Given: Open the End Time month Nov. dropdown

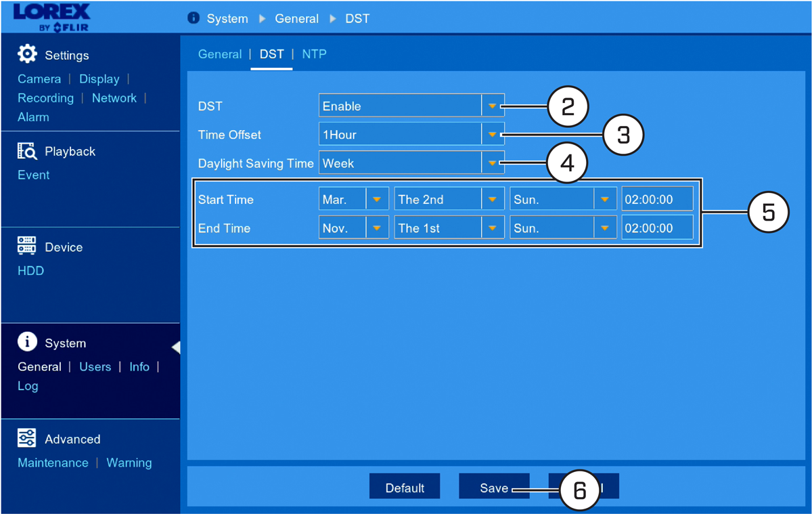Looking at the screenshot, I should point(354,228).
